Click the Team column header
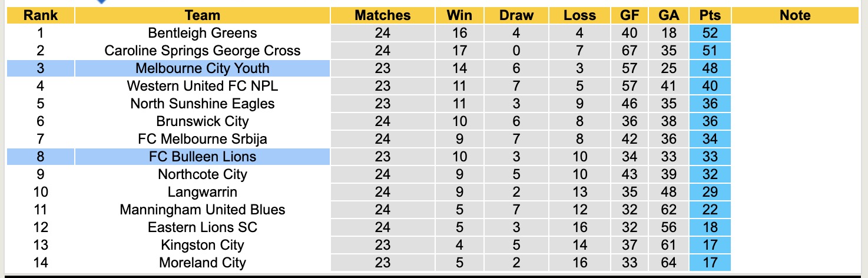 [x=202, y=15]
